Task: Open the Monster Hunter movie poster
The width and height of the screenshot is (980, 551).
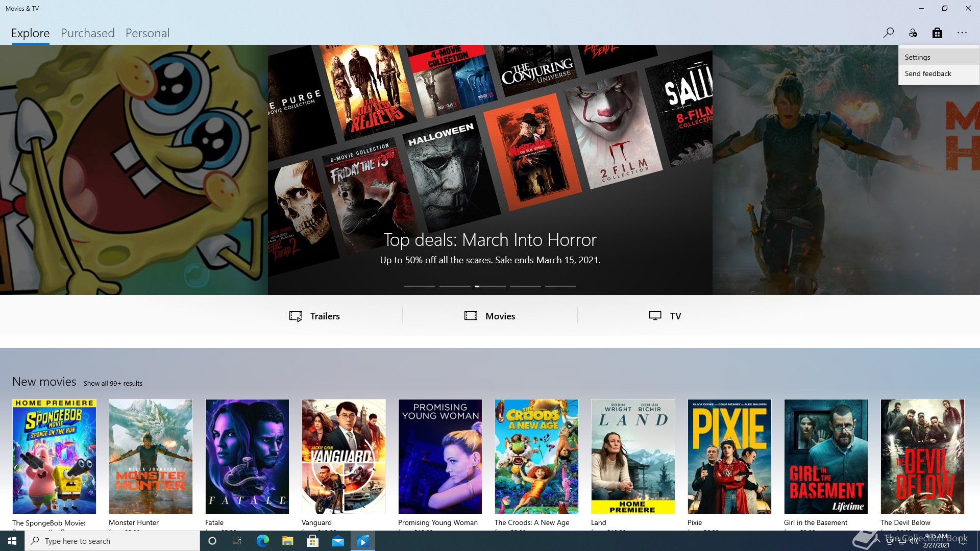Action: pos(151,456)
